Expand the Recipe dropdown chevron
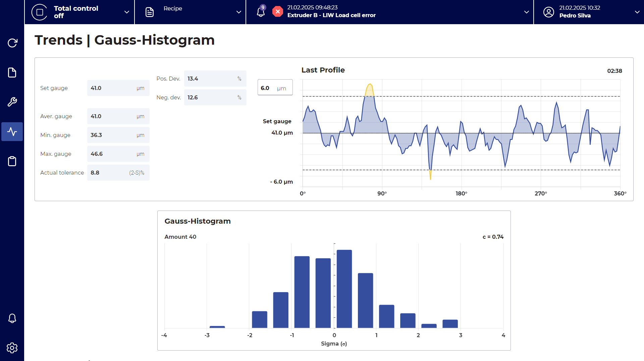The width and height of the screenshot is (644, 361). (239, 12)
